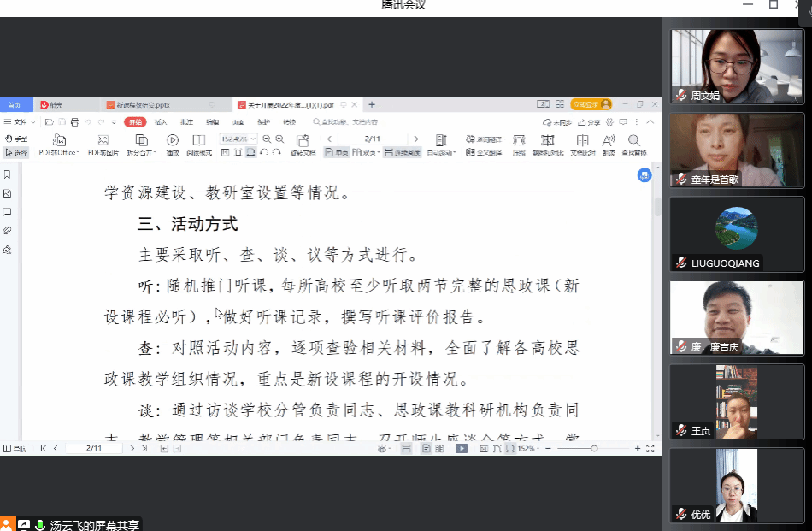Open the 拆分合并 split-merge tool
The image size is (812, 531).
(141, 140)
